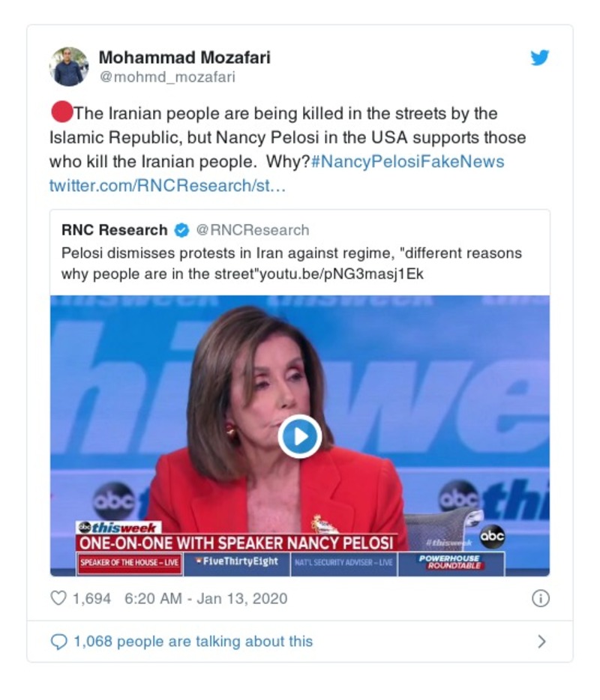Image resolution: width=600 pixels, height=700 pixels.
Task: Click the RNC Research account name
Action: pyautogui.click(x=114, y=230)
